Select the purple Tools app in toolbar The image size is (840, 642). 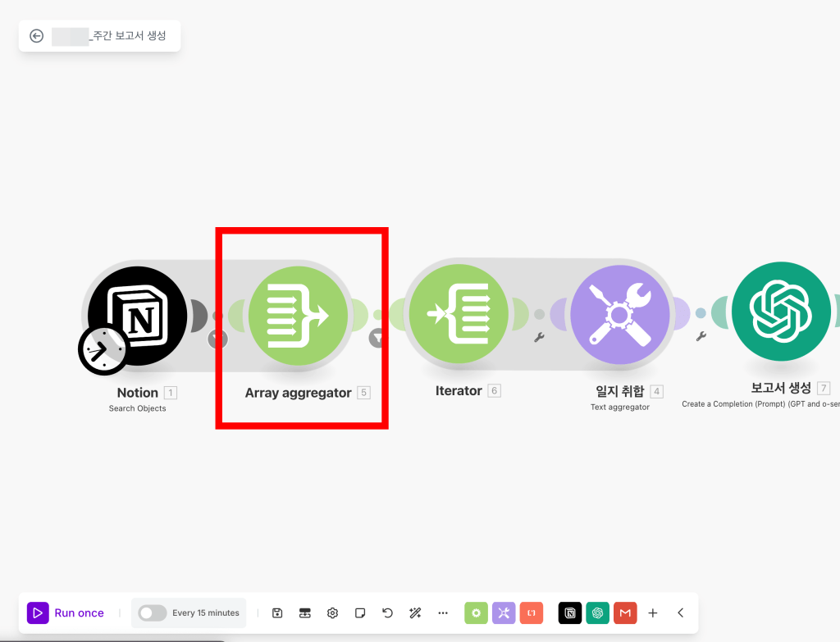pyautogui.click(x=504, y=612)
